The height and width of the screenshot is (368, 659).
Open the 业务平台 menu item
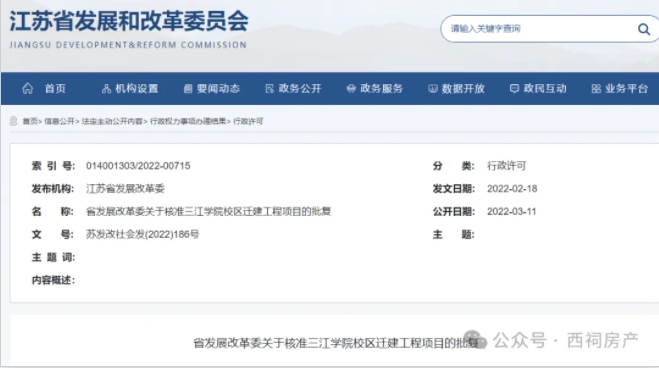(626, 89)
